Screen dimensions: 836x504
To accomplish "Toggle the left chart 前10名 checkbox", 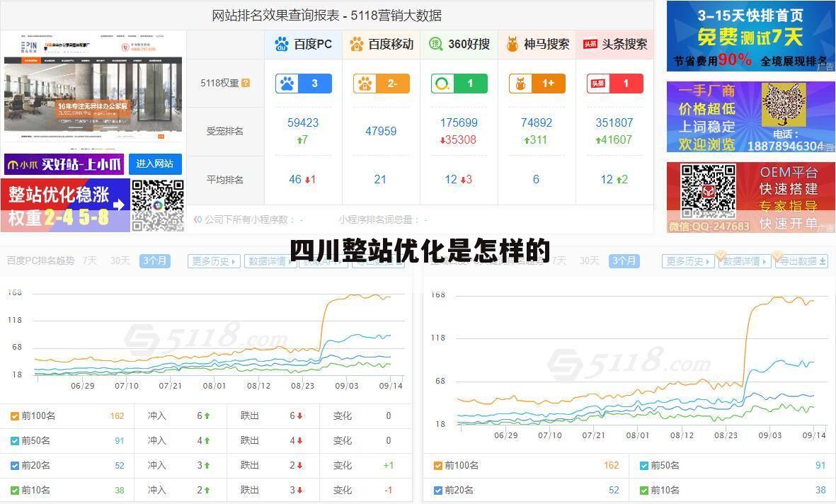I will click(x=15, y=490).
